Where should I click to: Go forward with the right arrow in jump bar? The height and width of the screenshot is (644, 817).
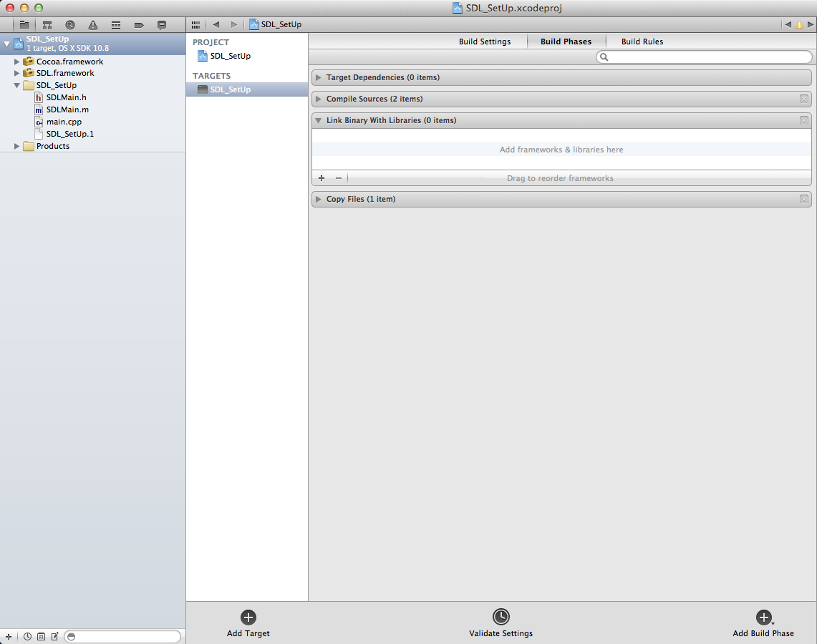234,24
